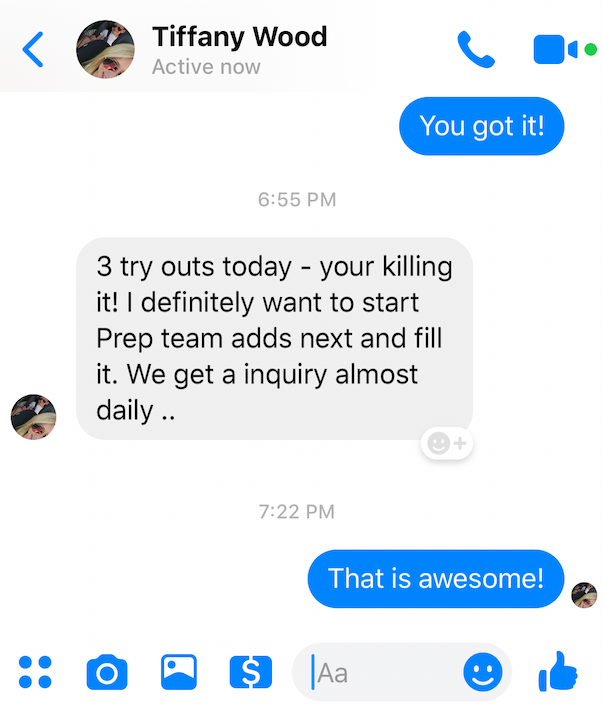Tap the 6:55 PM timestamp
Image resolution: width=603 pixels, height=706 pixels.
pos(297,199)
